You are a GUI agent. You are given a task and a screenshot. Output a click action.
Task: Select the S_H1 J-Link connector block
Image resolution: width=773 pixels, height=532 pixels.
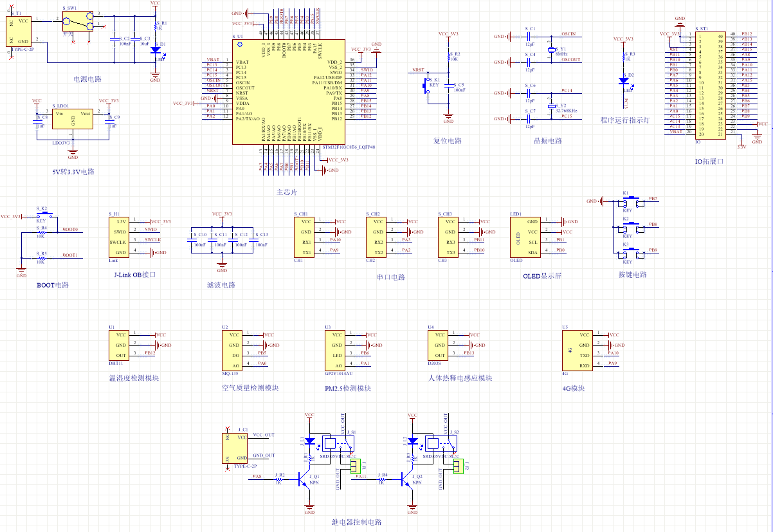pyautogui.click(x=119, y=237)
